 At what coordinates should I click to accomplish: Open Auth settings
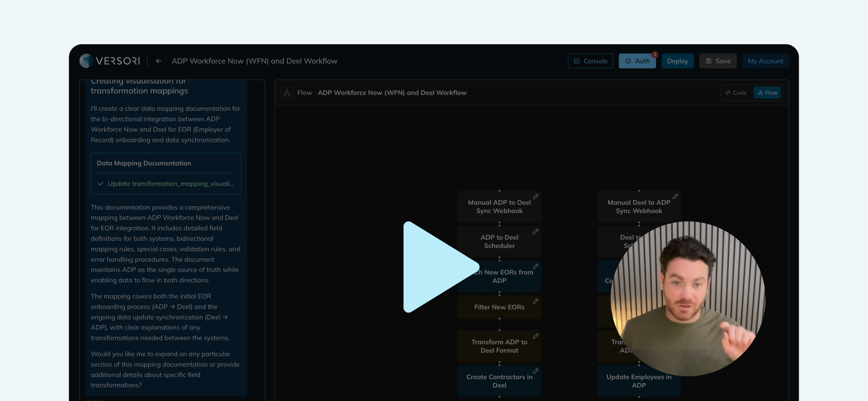637,61
